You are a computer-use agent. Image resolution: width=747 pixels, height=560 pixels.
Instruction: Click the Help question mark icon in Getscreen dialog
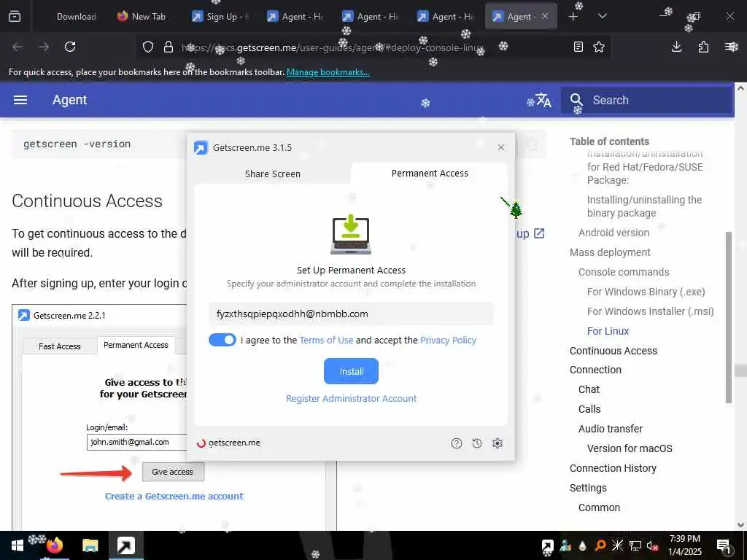coord(457,443)
